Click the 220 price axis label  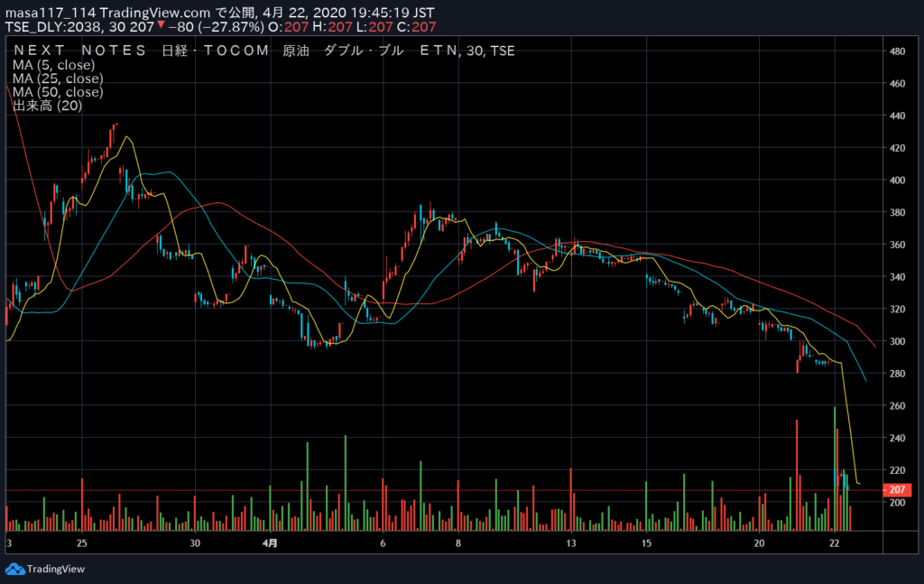tap(897, 470)
